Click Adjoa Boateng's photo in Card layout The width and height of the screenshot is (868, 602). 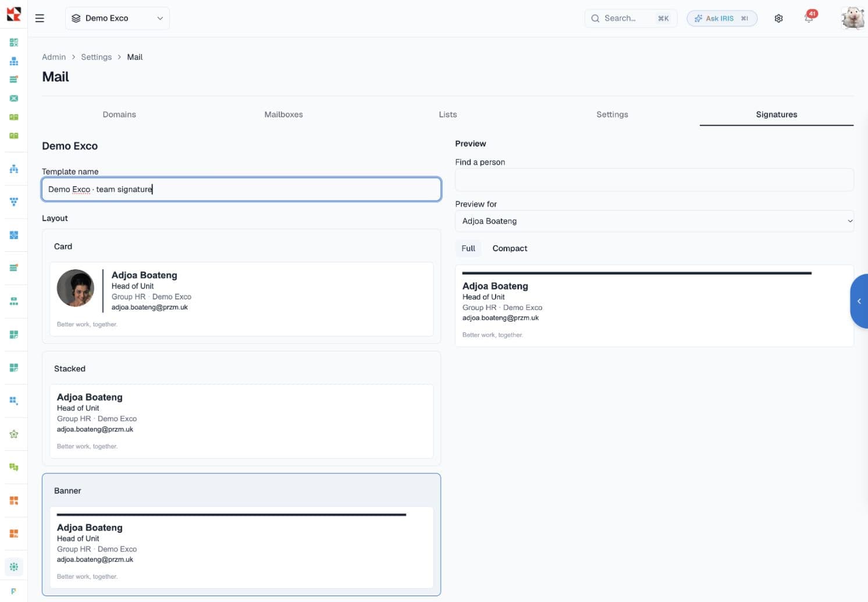click(x=76, y=288)
